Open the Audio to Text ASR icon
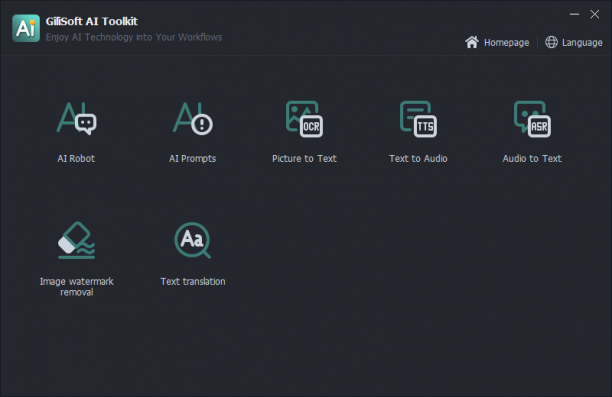The width and height of the screenshot is (612, 397). 532,119
